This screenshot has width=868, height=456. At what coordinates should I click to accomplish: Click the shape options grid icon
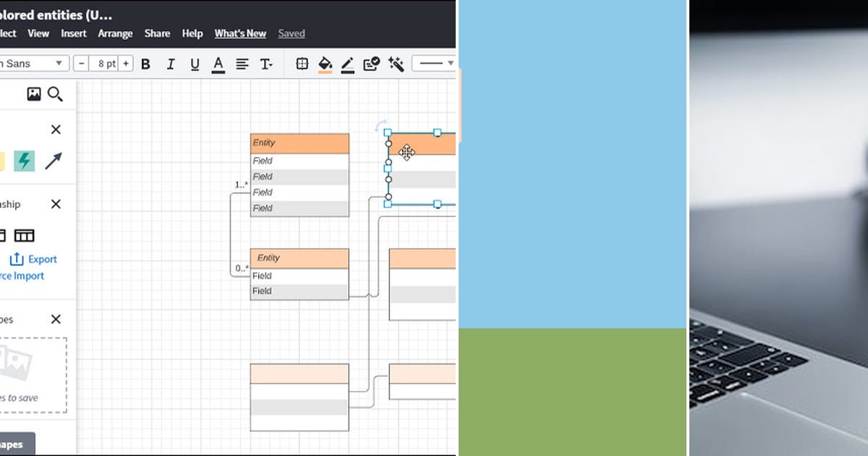tap(302, 64)
